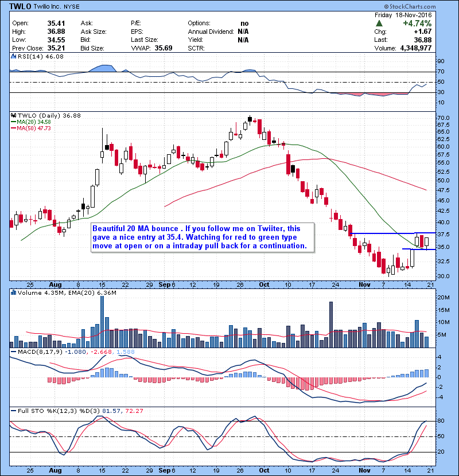Click the 'Beautiful 20 MA bounce' annotation box
This screenshot has height=476, width=459.
[203, 237]
